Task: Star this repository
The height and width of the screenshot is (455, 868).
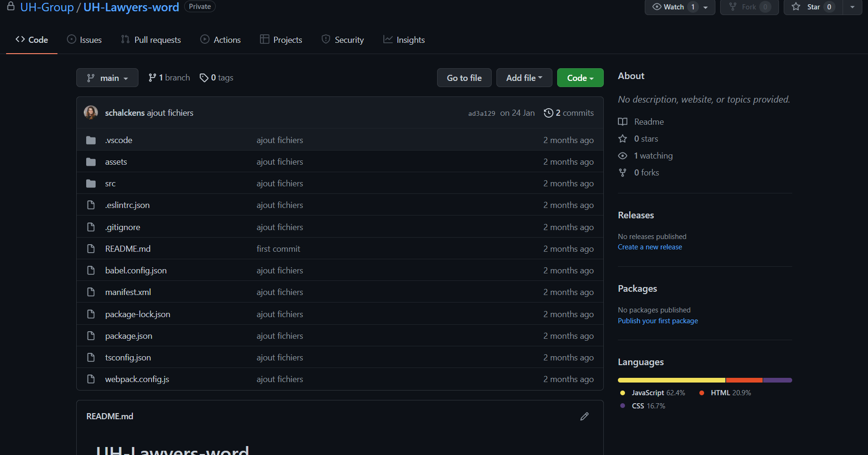Action: tap(813, 7)
